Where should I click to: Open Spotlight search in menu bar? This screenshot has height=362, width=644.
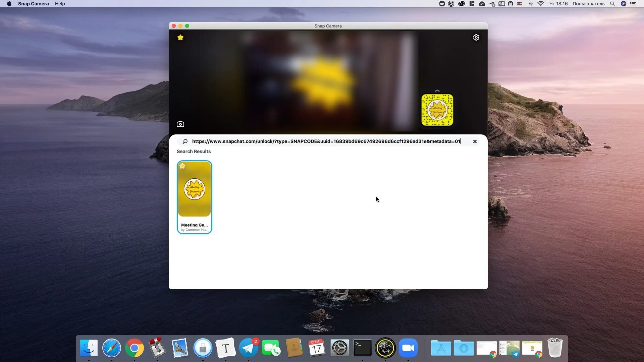coord(612,4)
